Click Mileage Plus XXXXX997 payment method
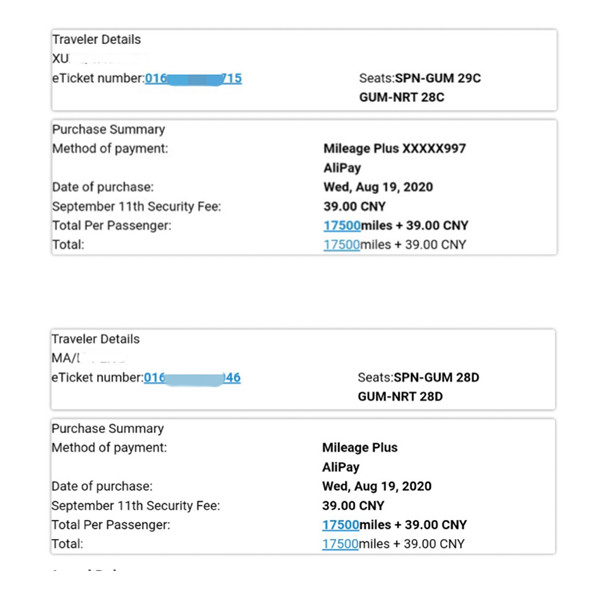The height and width of the screenshot is (599, 600). pos(394,149)
